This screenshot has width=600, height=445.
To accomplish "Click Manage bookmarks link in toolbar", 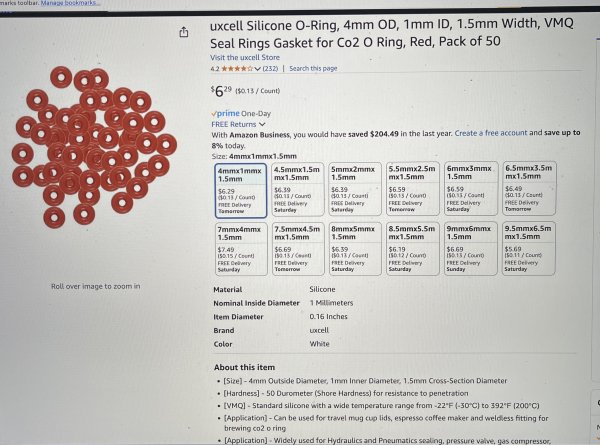I will click(70, 3).
